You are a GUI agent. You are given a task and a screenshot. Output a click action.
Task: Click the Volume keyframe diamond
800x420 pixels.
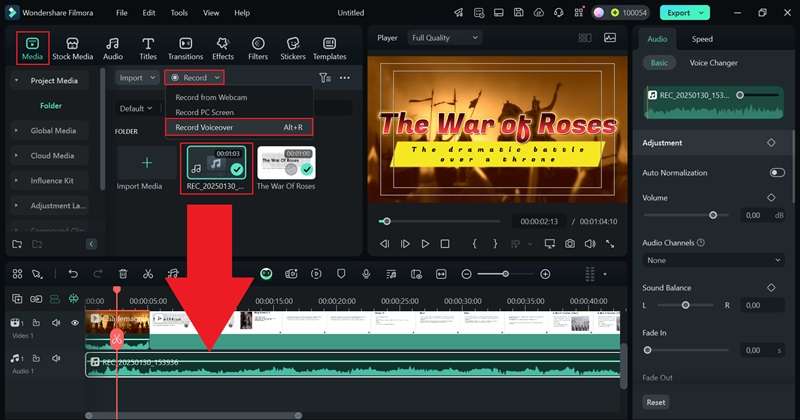point(771,197)
